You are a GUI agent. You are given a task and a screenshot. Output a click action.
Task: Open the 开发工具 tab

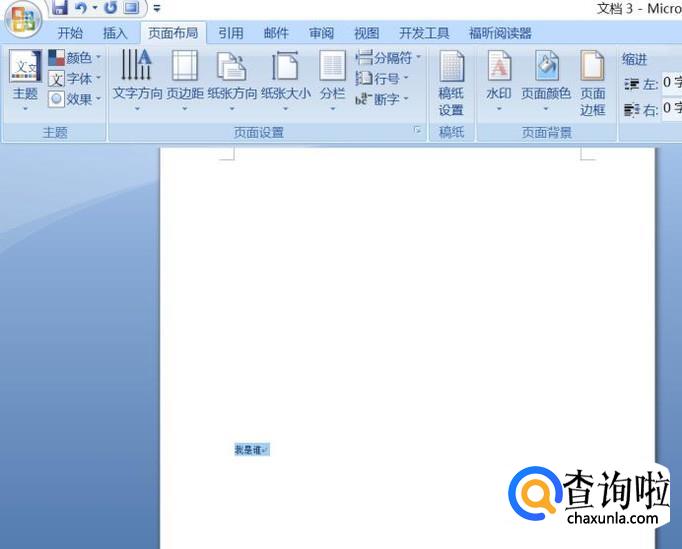coord(424,33)
